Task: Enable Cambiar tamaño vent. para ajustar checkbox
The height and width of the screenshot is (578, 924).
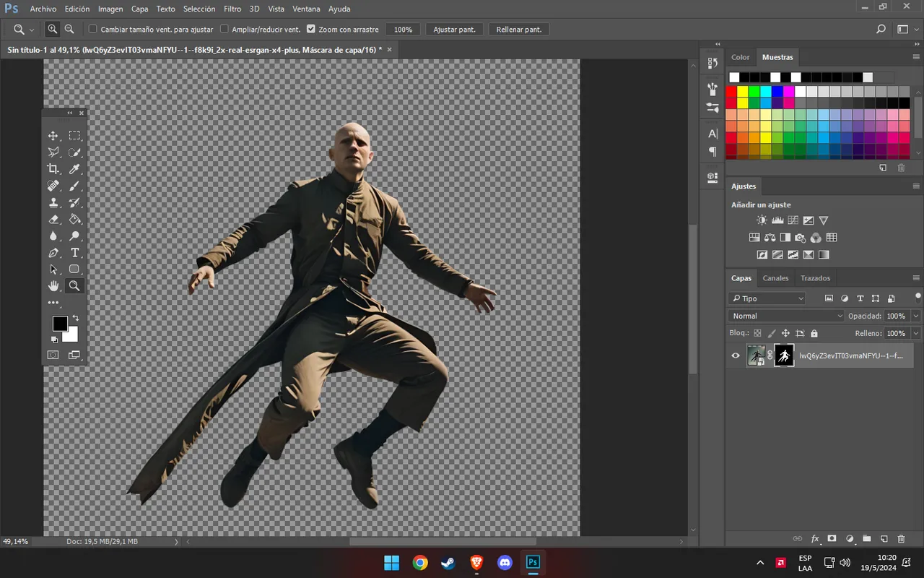Action: [93, 29]
